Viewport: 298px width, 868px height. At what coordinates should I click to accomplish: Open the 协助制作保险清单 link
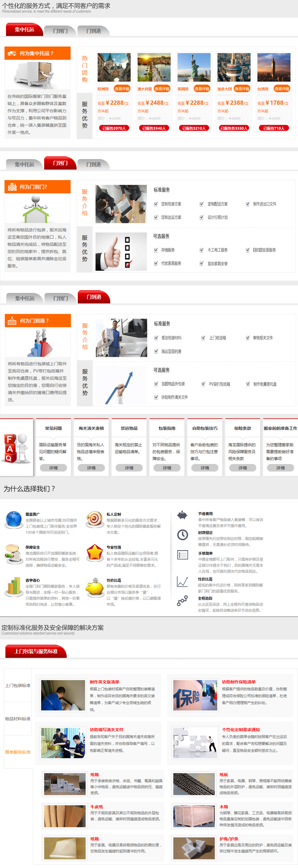coord(239,682)
